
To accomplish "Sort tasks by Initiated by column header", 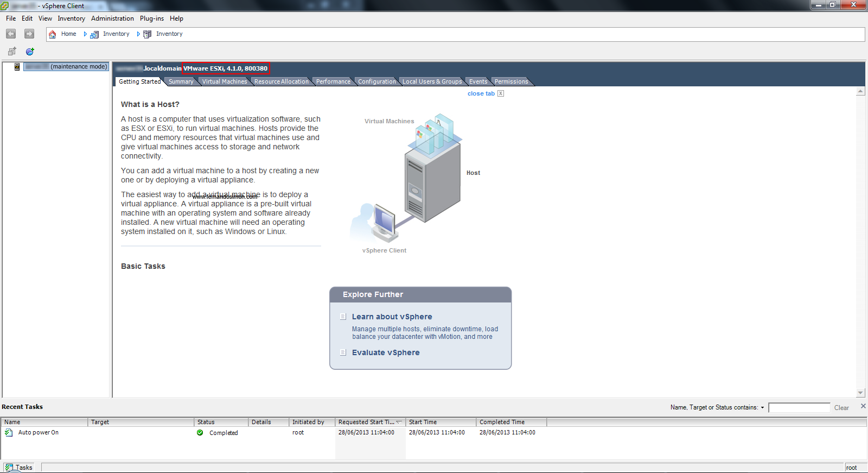I will 312,422.
